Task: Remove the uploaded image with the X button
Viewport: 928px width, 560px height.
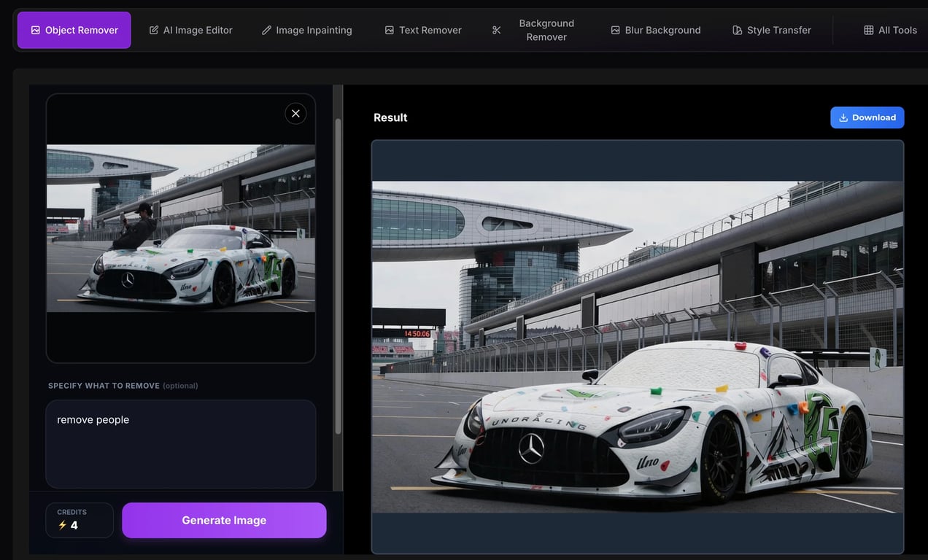Action: (295, 113)
